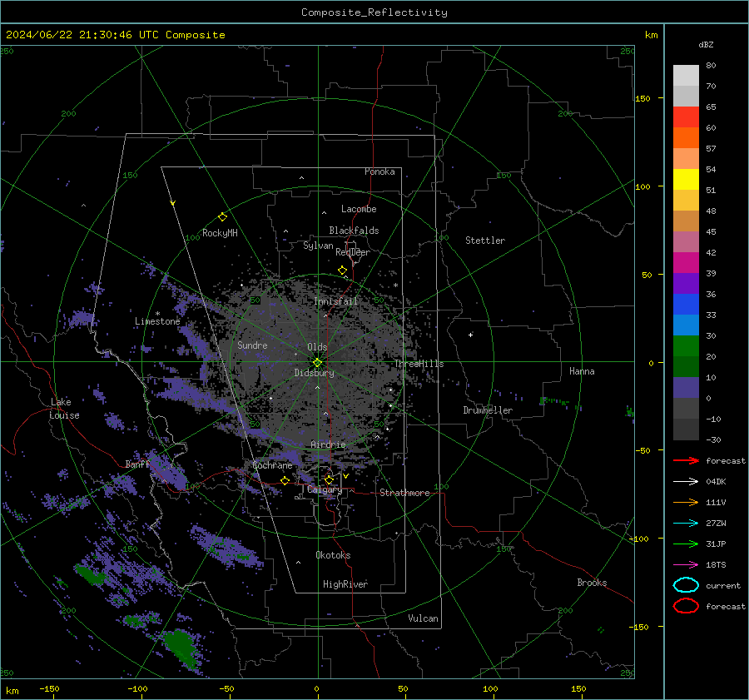Select the Lake Louise label
The height and width of the screenshot is (700, 749).
64,409
